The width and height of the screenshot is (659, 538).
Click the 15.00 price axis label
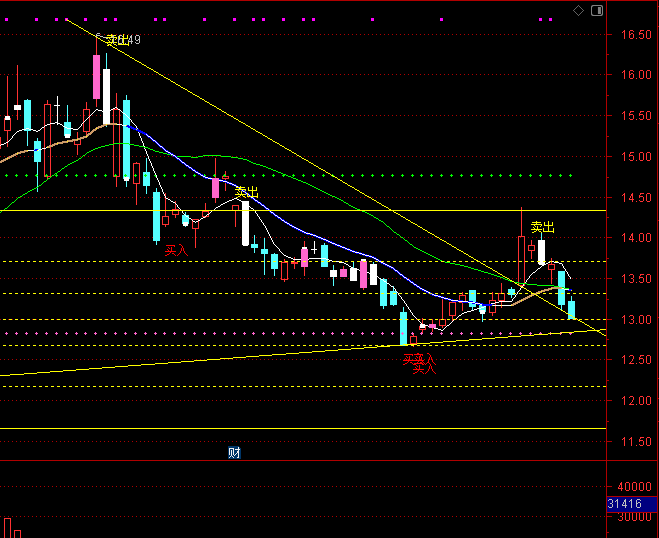[636, 156]
